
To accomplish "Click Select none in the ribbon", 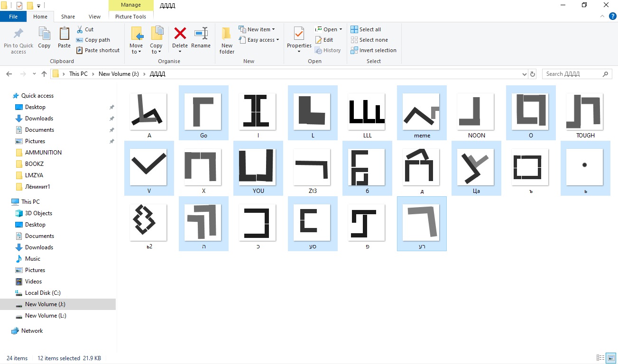I will tap(369, 40).
